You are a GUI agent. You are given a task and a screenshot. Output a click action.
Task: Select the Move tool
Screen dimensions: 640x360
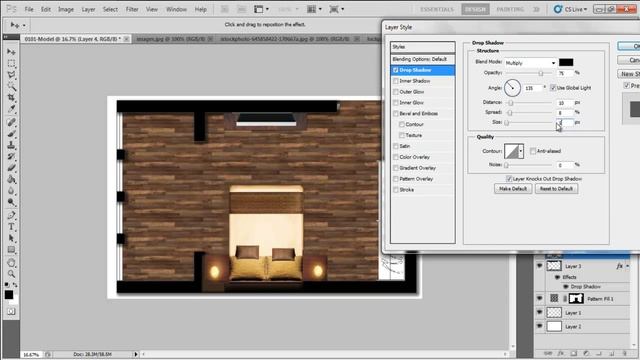pyautogui.click(x=11, y=52)
